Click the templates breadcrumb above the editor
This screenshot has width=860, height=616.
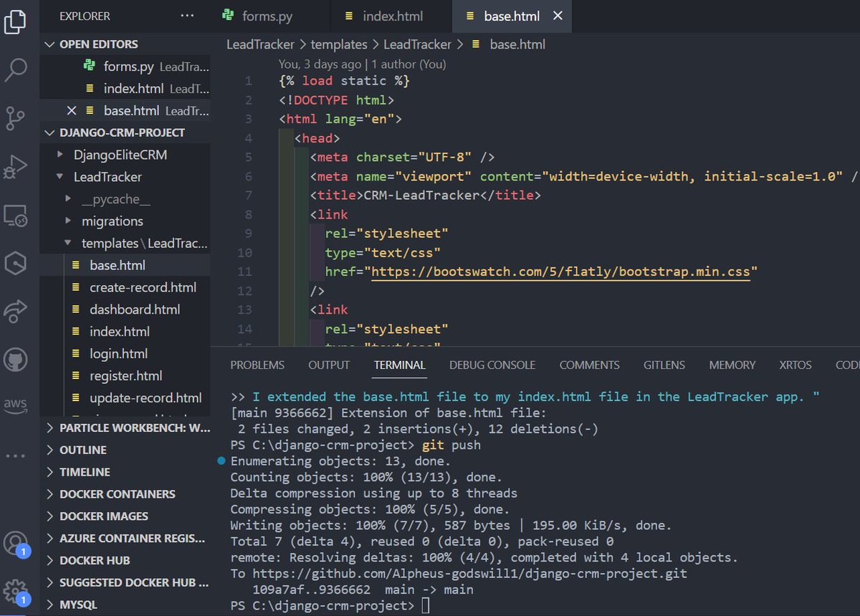(x=339, y=44)
